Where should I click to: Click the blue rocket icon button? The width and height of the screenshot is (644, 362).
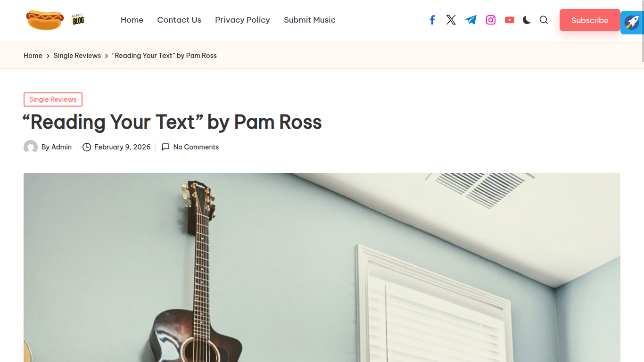point(632,22)
